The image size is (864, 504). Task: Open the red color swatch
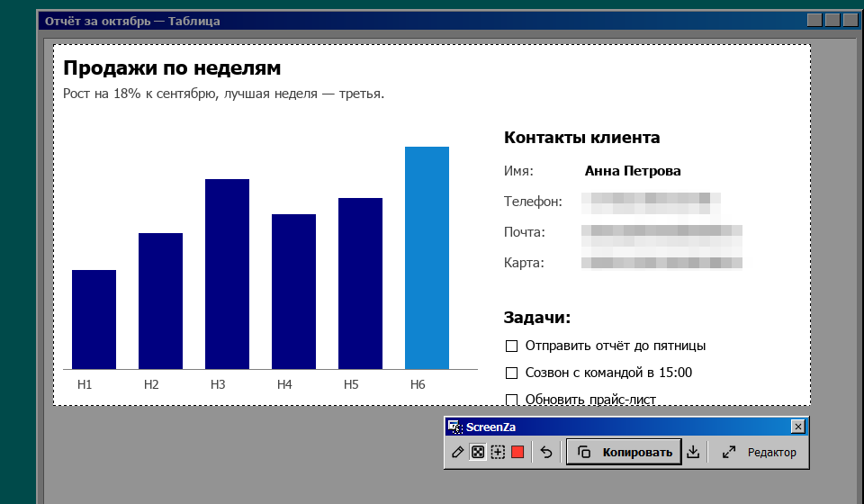click(517, 452)
